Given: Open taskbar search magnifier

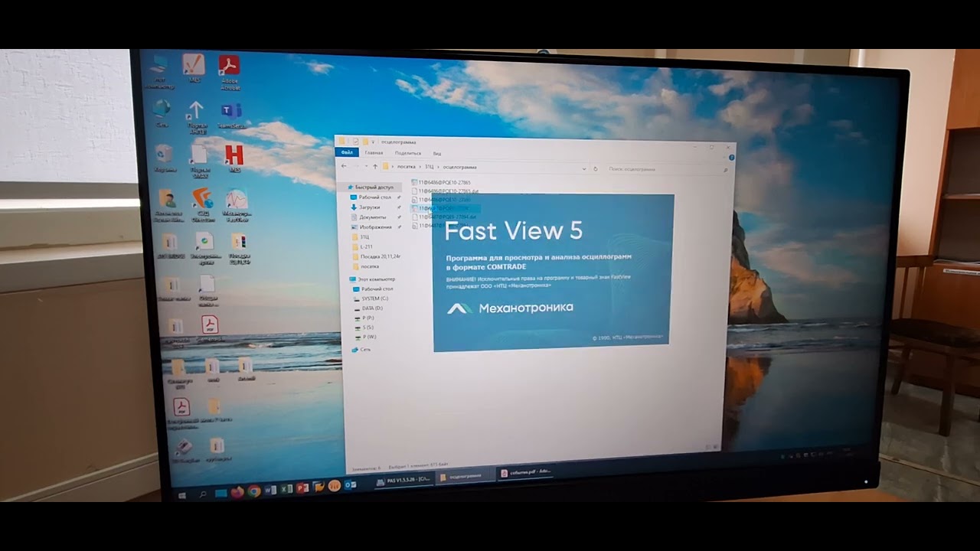Looking at the screenshot, I should pos(202,494).
